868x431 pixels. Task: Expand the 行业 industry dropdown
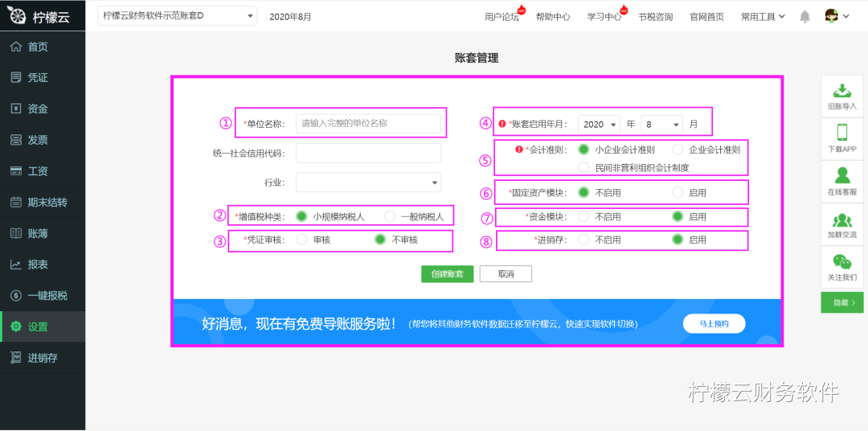coord(369,183)
